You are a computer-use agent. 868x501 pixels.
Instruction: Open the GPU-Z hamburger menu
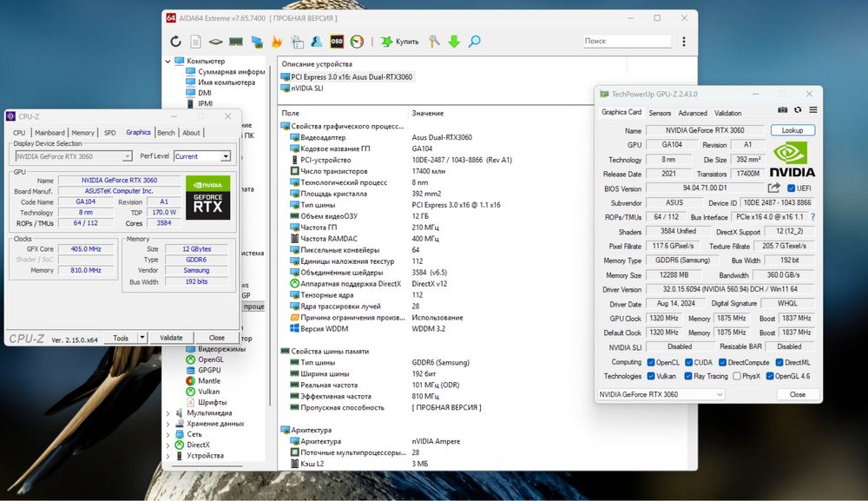[813, 109]
